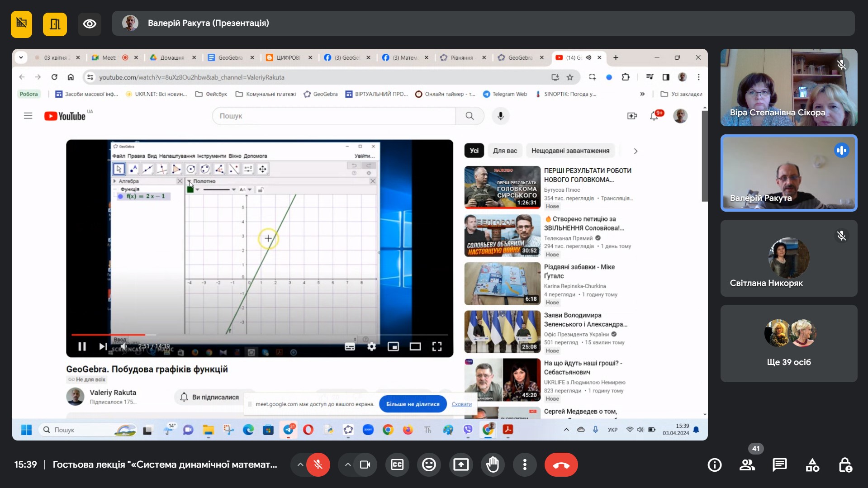Screen dimensions: 868x488
Task: Open the Meet activities icon
Action: 812,464
